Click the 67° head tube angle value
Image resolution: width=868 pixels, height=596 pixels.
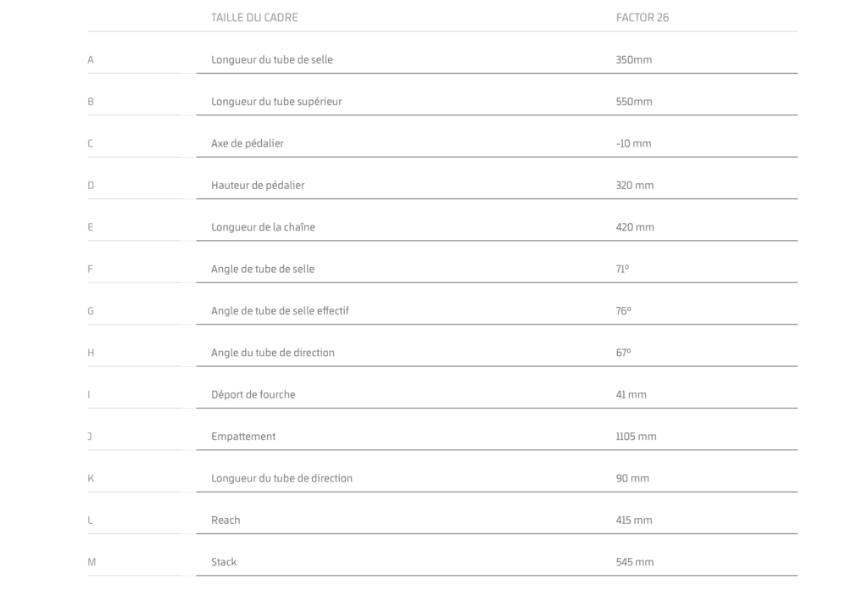tap(623, 353)
